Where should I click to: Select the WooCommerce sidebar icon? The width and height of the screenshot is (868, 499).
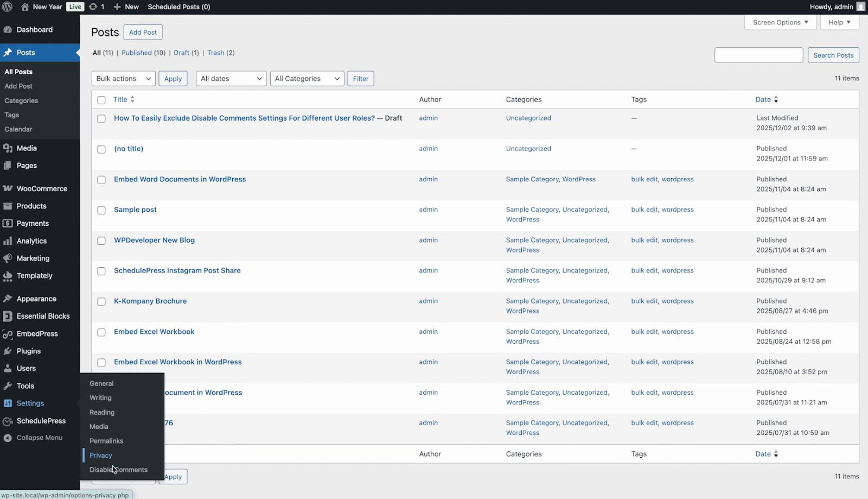click(x=9, y=188)
